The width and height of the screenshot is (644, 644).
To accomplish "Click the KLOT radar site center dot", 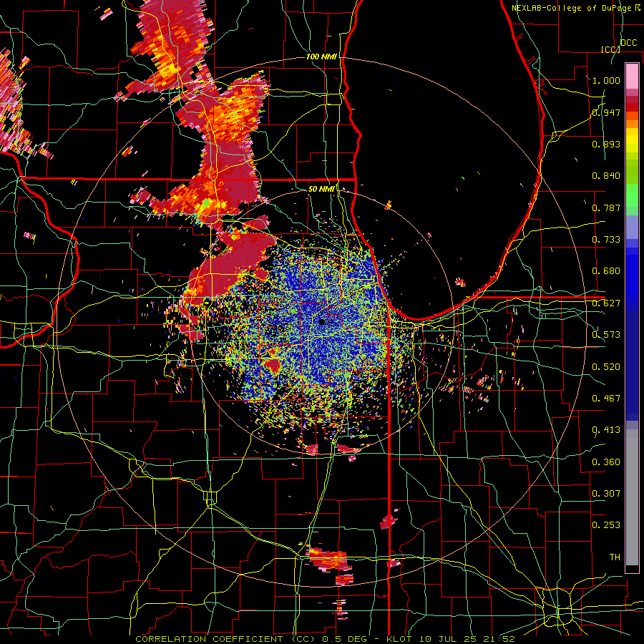I will pos(322,322).
